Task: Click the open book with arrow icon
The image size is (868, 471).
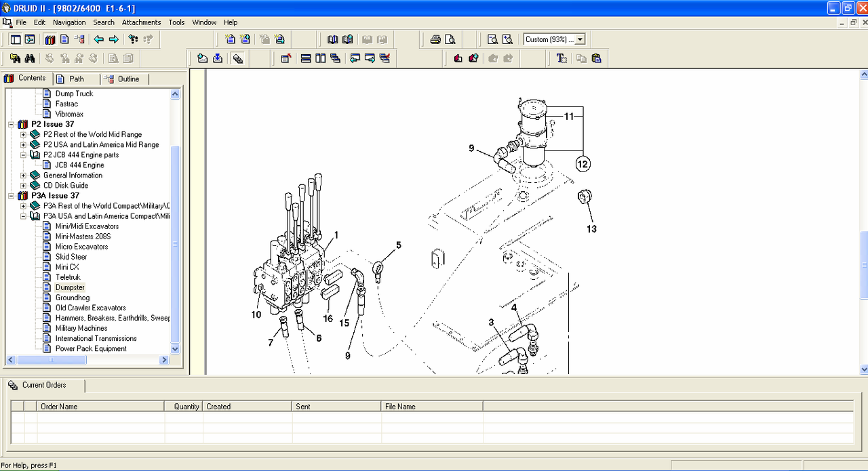Action: point(348,39)
